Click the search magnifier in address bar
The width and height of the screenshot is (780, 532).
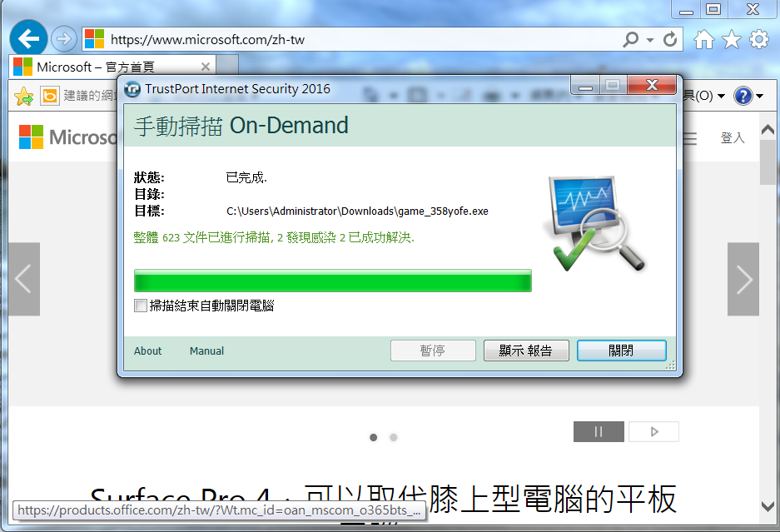coord(630,39)
